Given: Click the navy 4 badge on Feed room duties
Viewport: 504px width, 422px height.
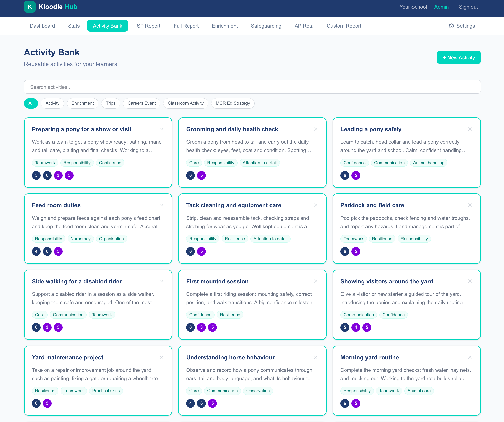Looking at the screenshot, I should point(36,251).
